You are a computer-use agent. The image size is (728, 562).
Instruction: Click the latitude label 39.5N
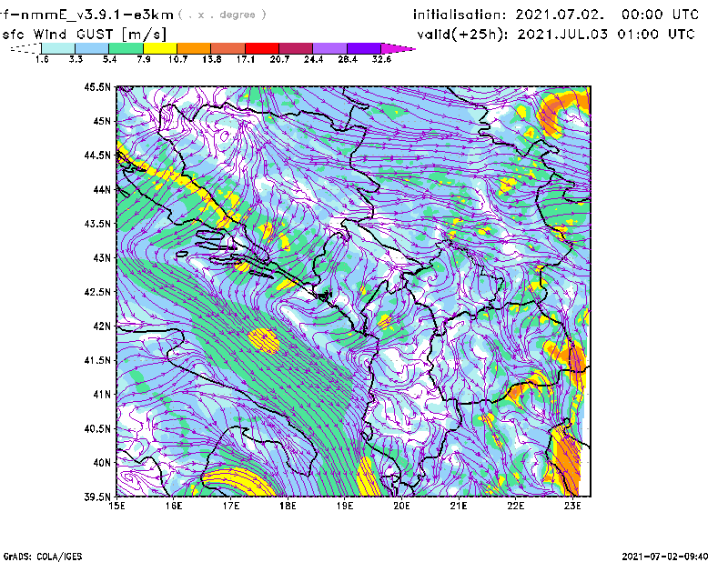tap(97, 497)
